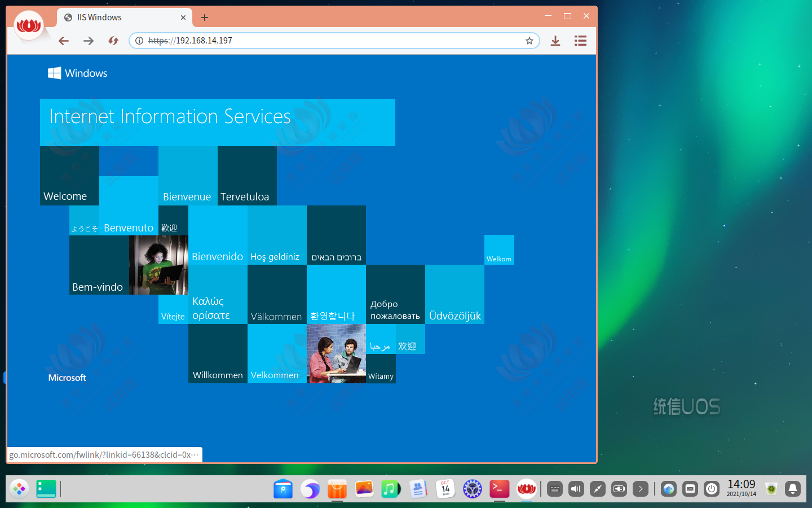Click the Bienvenido tile
812x508 pixels.
click(x=218, y=235)
